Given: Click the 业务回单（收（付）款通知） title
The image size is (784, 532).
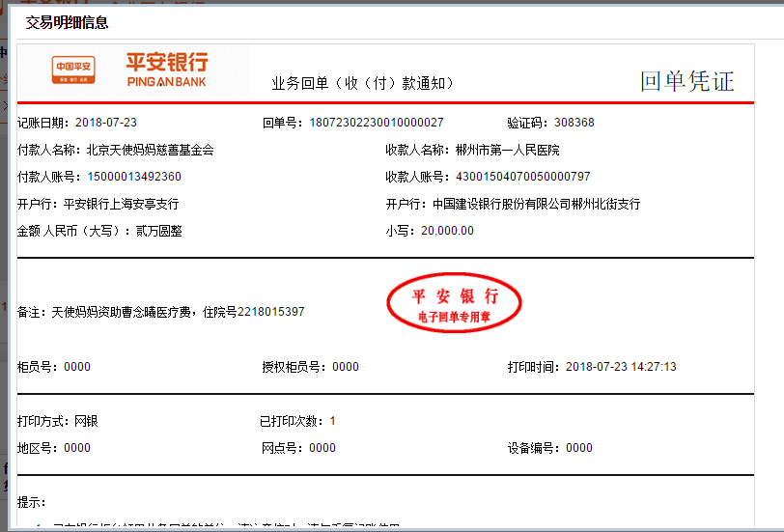Looking at the screenshot, I should pyautogui.click(x=363, y=83).
